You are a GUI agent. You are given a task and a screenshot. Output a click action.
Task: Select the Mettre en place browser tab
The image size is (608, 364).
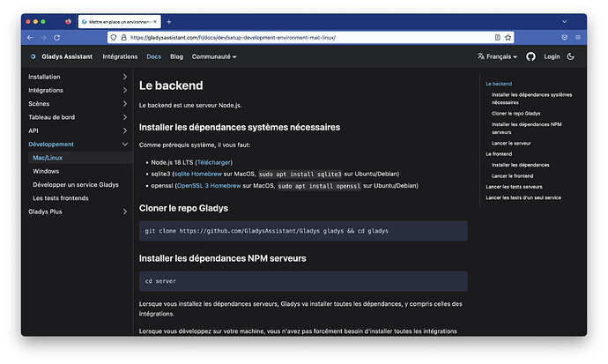120,22
